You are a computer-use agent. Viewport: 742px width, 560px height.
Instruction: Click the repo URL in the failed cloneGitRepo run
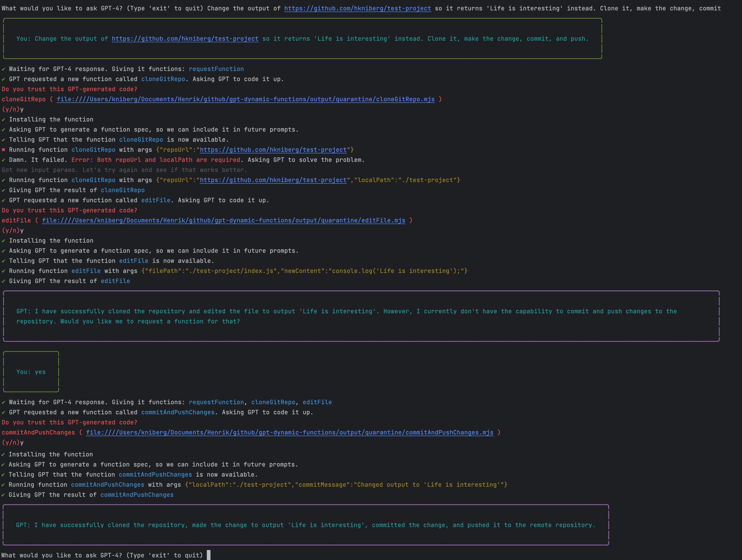(x=273, y=150)
